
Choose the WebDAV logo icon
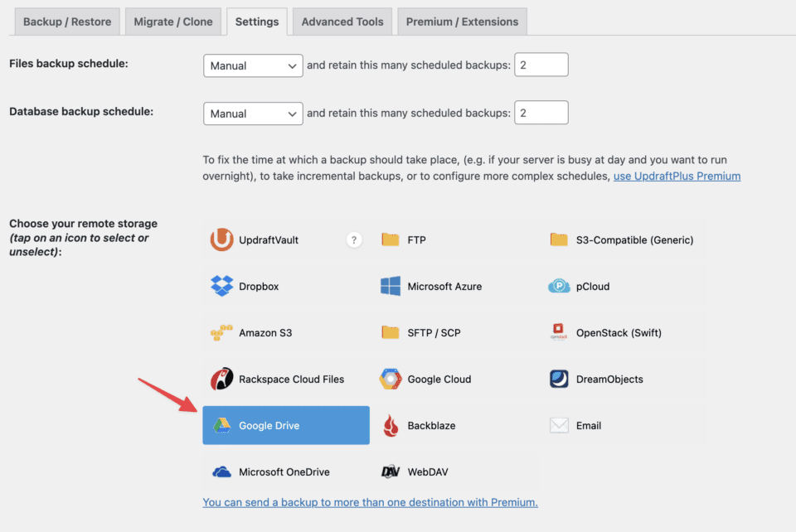coord(391,472)
